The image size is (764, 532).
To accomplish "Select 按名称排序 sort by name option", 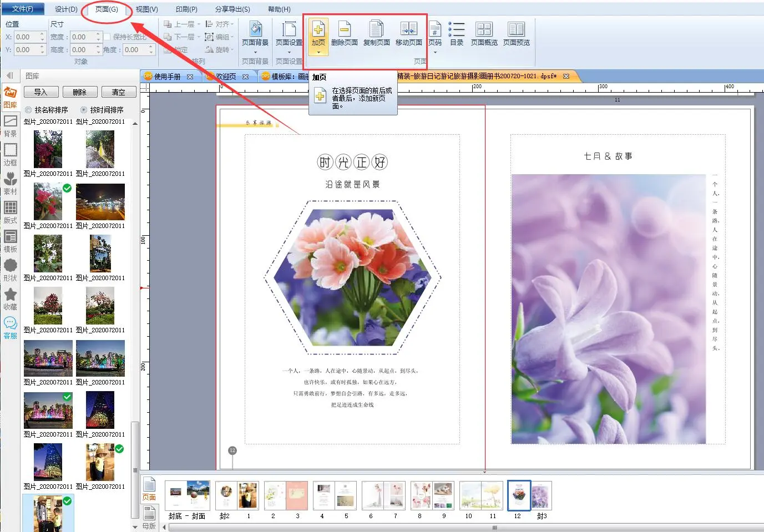I will click(28, 110).
